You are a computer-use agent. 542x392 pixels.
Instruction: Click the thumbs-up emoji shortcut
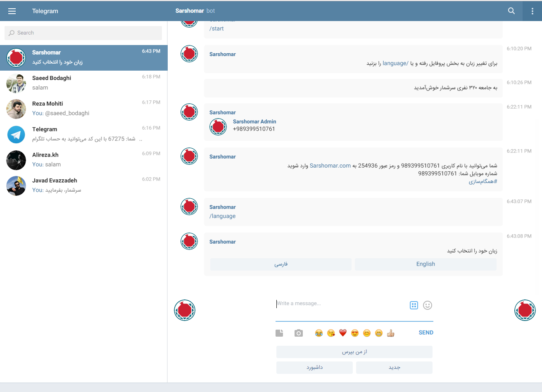(x=390, y=333)
